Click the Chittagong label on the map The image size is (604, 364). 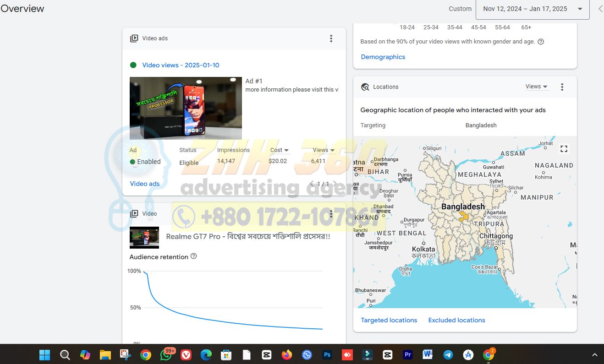(x=496, y=236)
